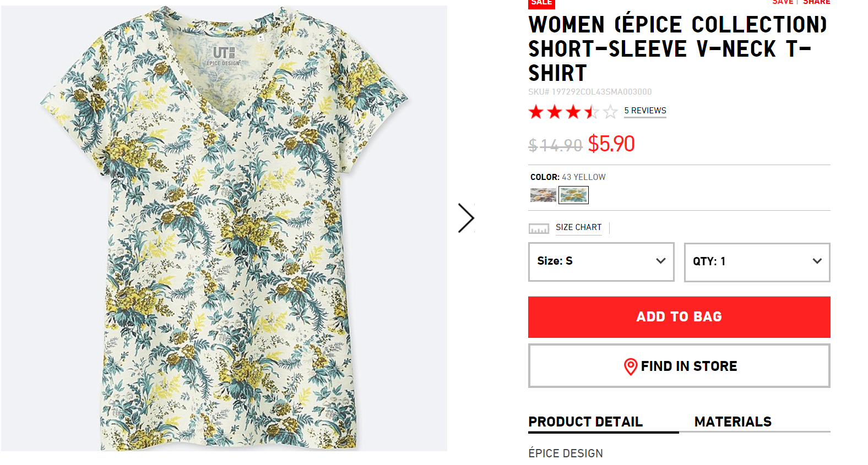The height and width of the screenshot is (465, 868).
Task: Click the ruler icon beside Size Chart
Action: point(539,228)
